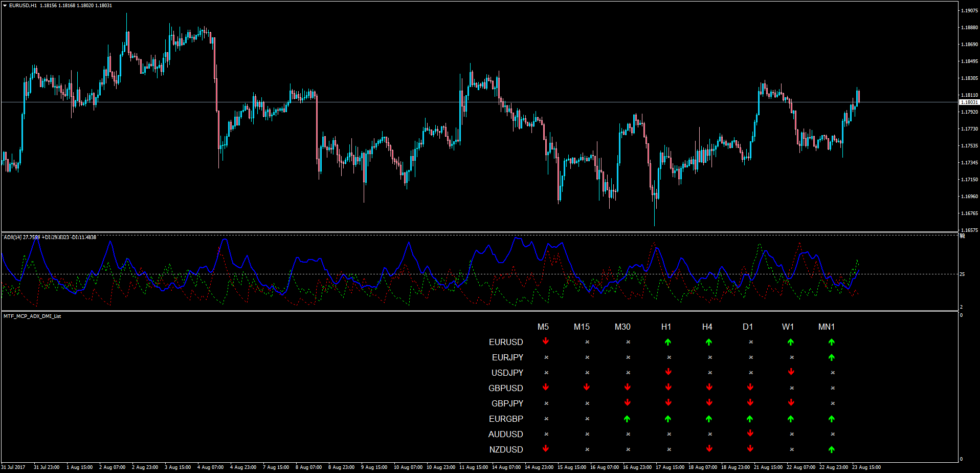Click the EURJPY row label
The image size is (980, 473).
click(x=507, y=357)
